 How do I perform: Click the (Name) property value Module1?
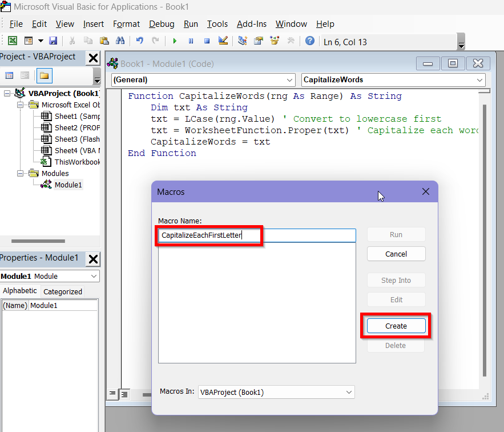click(x=63, y=306)
